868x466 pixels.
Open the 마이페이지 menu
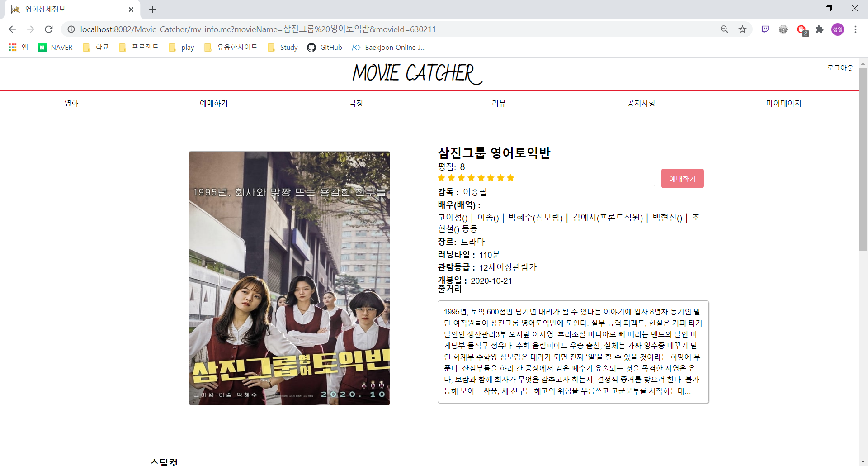click(783, 103)
